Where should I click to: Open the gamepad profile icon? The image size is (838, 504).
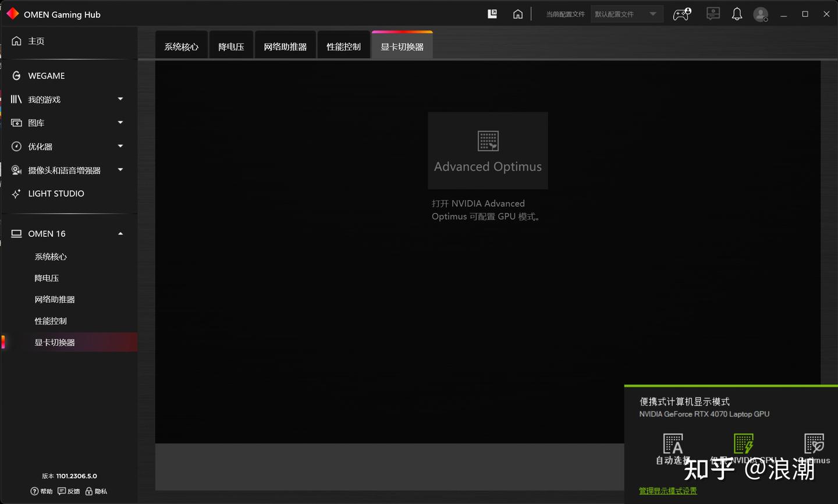[682, 14]
